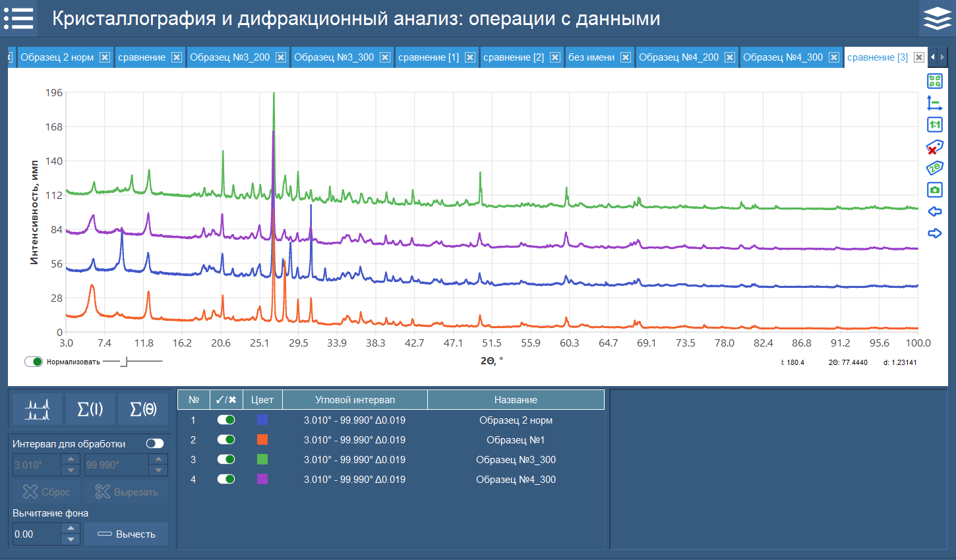Click the remove labels tag icon
The width and height of the screenshot is (956, 560).
tap(934, 147)
